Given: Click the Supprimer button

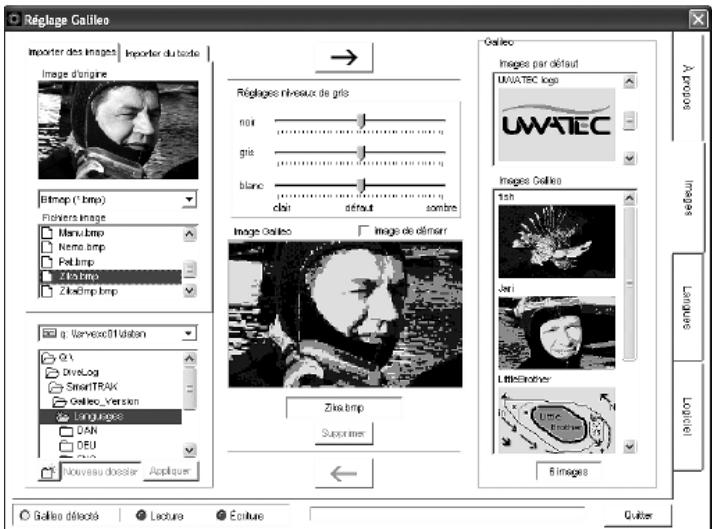Looking at the screenshot, I should tap(344, 433).
